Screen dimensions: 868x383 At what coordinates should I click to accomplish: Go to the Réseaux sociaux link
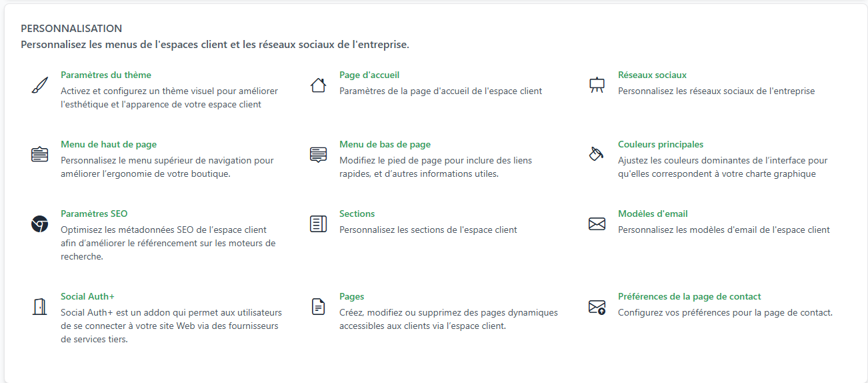click(x=652, y=75)
